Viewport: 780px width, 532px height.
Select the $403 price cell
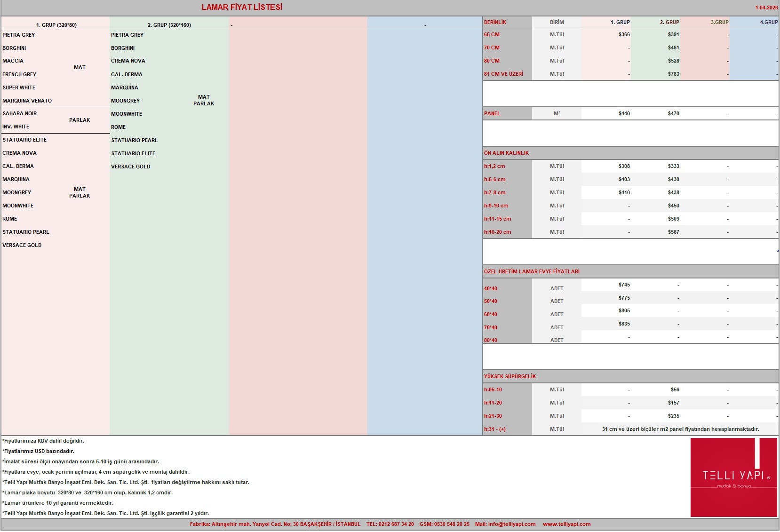pyautogui.click(x=624, y=179)
